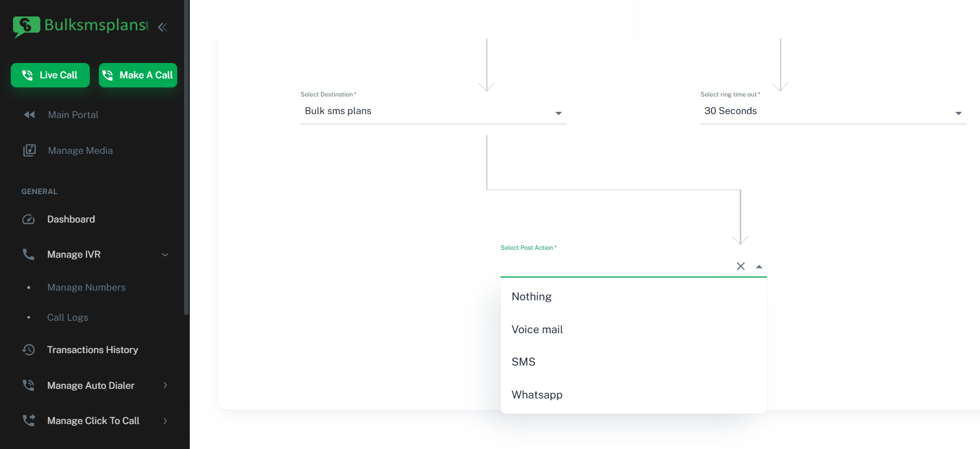Click the Transactions History clock icon
The width and height of the screenshot is (980, 449).
point(28,350)
